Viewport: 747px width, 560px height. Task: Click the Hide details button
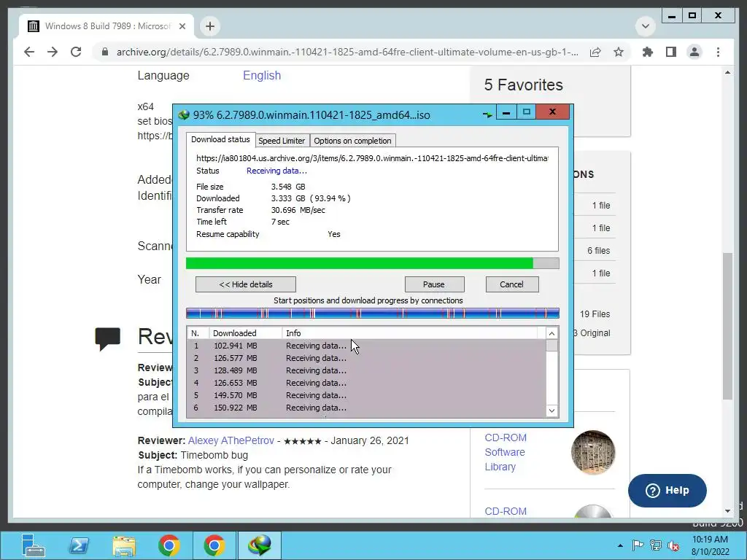tap(246, 284)
